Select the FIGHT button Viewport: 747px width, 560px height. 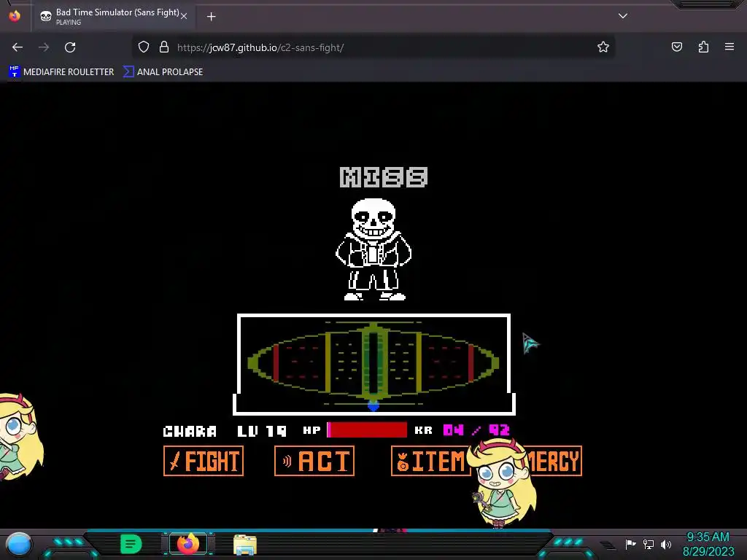tap(204, 461)
